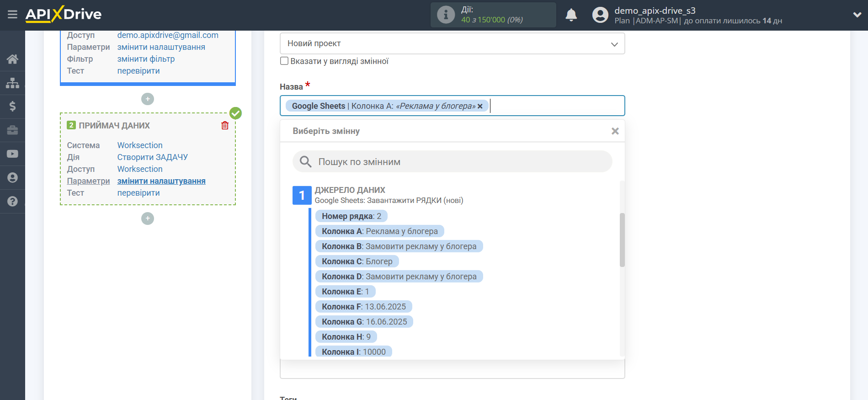Click the 'Пошук по змінним' search field
The height and width of the screenshot is (400, 868).
click(452, 162)
